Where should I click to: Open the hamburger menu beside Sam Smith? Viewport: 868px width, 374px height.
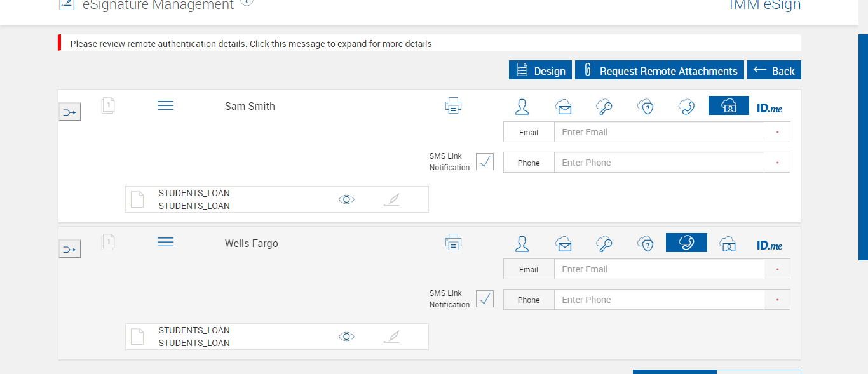pos(165,106)
